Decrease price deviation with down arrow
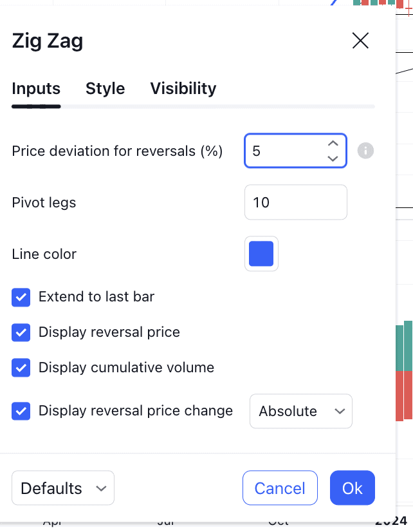The image size is (413, 532). click(333, 158)
